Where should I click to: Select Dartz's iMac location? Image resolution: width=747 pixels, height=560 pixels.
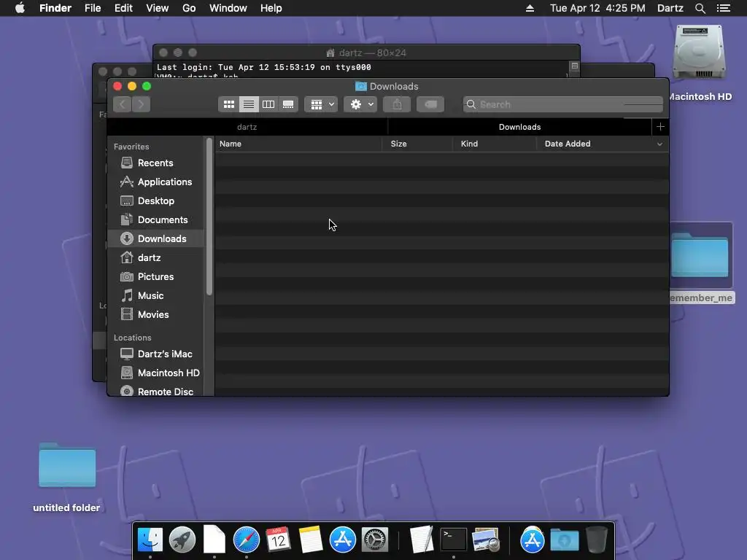point(155,354)
